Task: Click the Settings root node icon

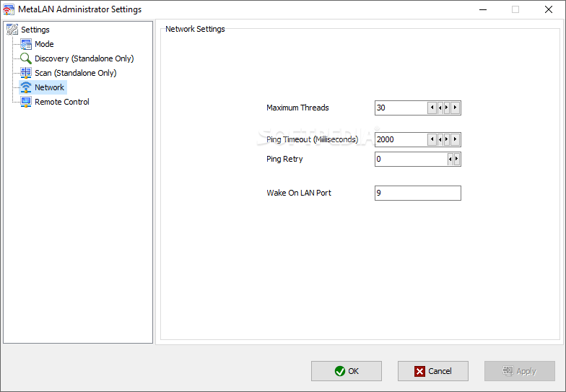Action: pos(12,30)
